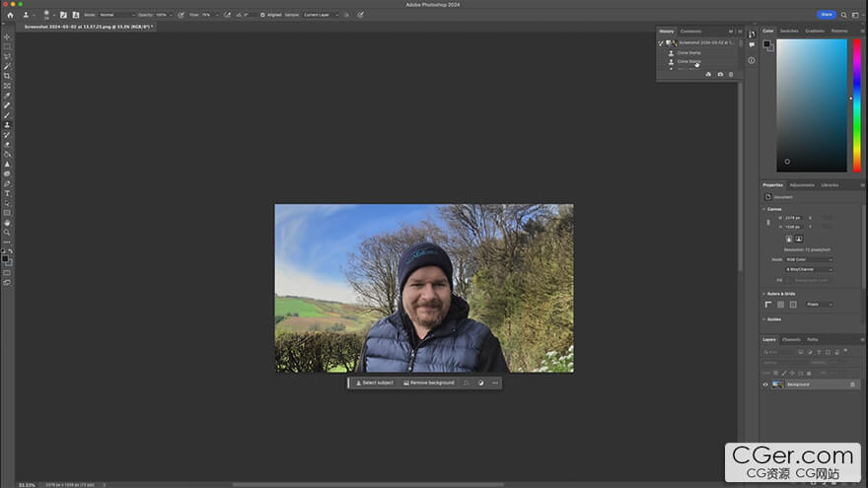Viewport: 868px width, 488px height.
Task: Click the blue Share button
Action: pos(826,15)
